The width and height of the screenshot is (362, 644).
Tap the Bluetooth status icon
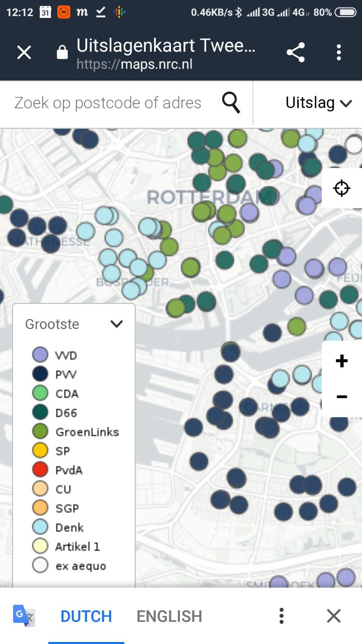coord(239,12)
